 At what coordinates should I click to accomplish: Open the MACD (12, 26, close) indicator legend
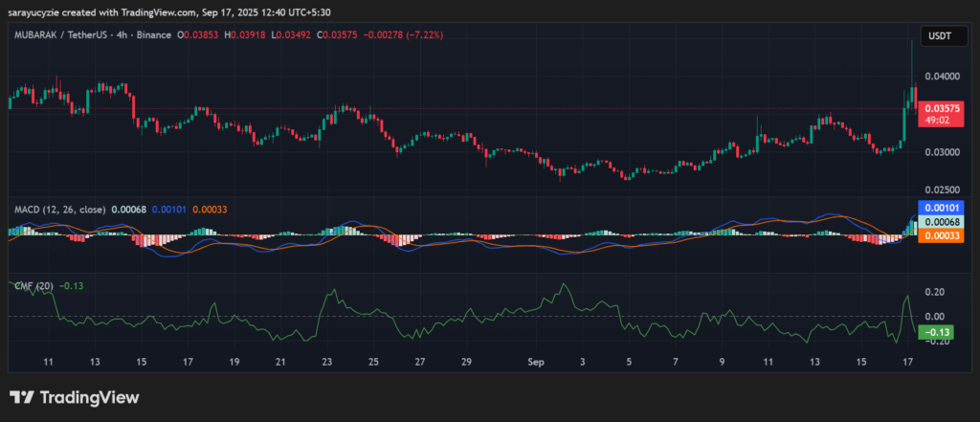[60, 210]
